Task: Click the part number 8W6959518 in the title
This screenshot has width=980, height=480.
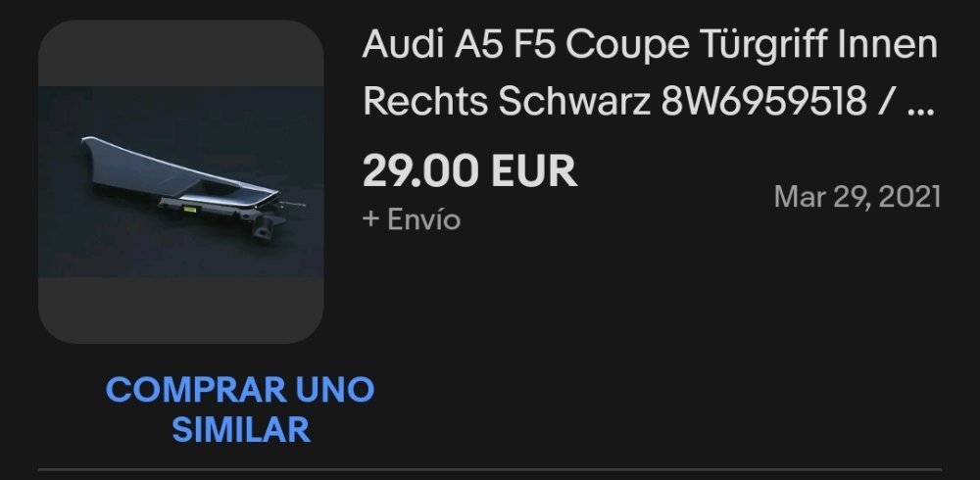Action: (763, 101)
